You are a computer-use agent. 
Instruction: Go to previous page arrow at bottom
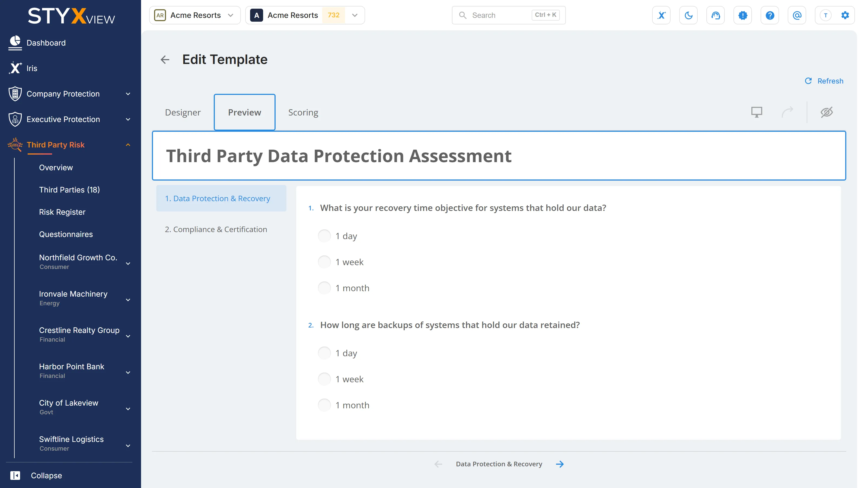[438, 464]
